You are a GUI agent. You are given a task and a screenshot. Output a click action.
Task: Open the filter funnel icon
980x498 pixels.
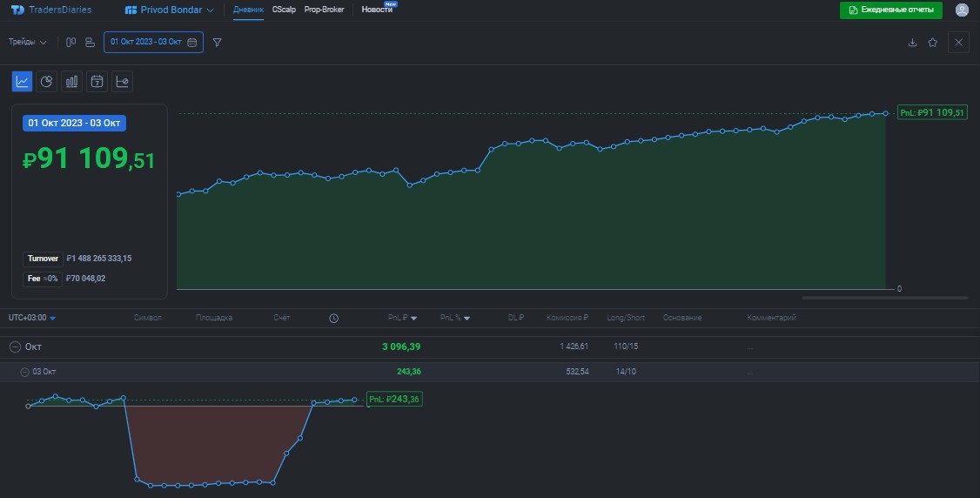(217, 43)
